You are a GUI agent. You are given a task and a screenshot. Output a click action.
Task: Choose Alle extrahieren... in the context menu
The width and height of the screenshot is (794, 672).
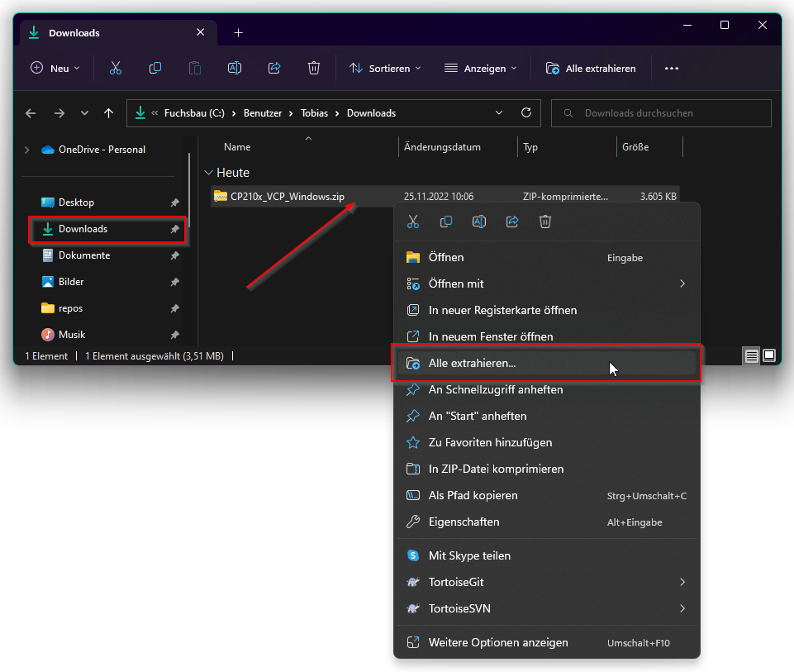click(x=547, y=363)
